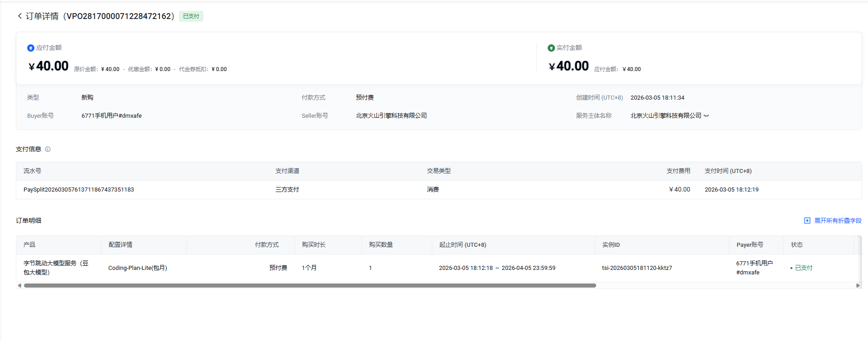Click the green 已支付 status dot in table row
The height and width of the screenshot is (341, 868).
(791, 268)
